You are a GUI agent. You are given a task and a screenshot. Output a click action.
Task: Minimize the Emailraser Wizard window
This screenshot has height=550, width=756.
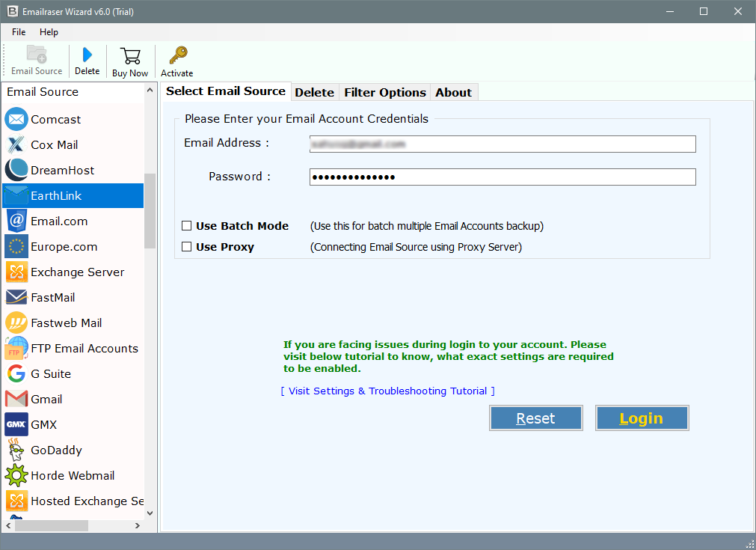tap(670, 11)
